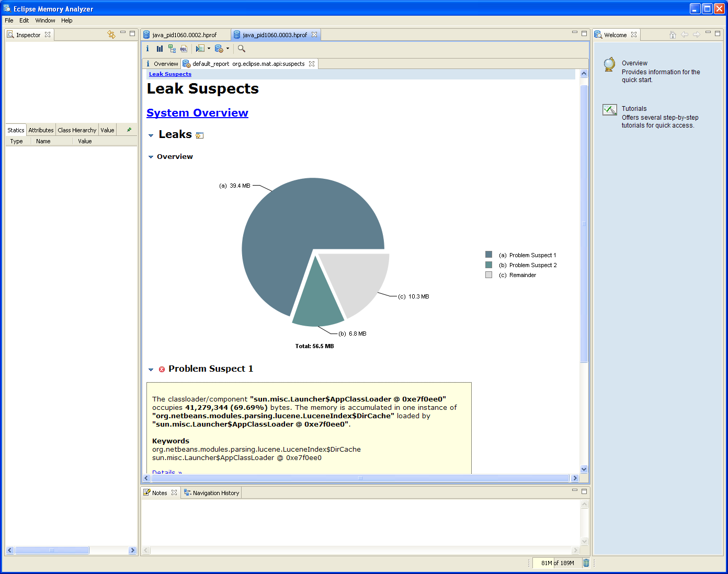
Task: Open the Dominator Tree view
Action: tap(172, 49)
